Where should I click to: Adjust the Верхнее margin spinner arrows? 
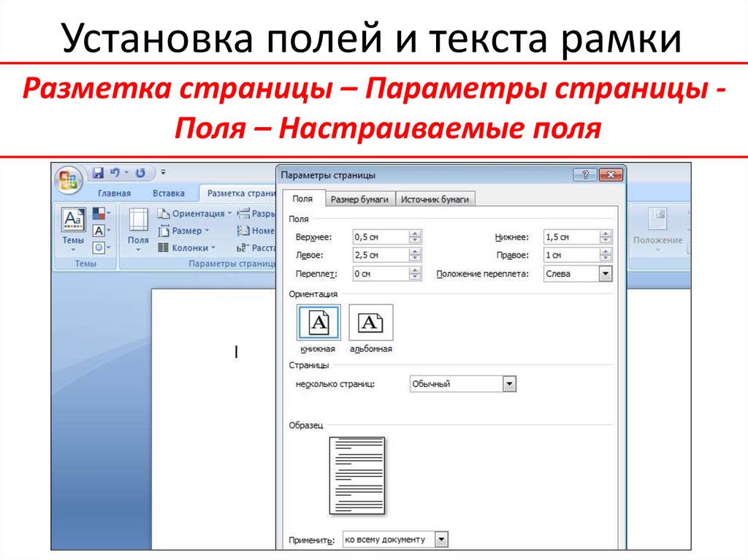point(415,237)
